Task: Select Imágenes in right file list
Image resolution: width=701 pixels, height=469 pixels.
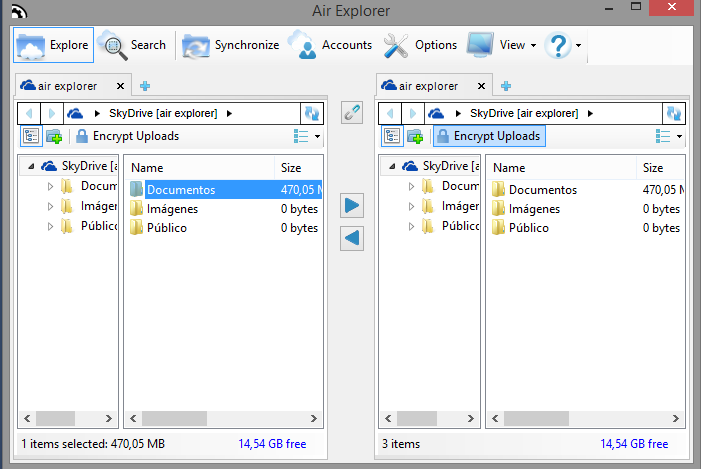Action: (586, 209)
